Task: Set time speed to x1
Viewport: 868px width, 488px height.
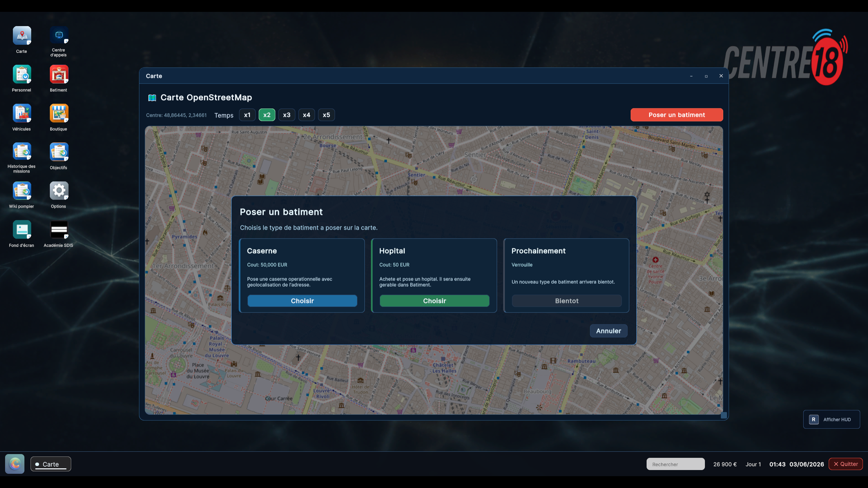Action: tap(247, 115)
